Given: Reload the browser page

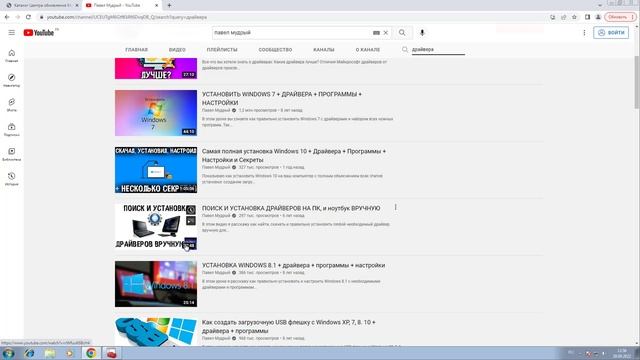Looking at the screenshot, I should 28,17.
